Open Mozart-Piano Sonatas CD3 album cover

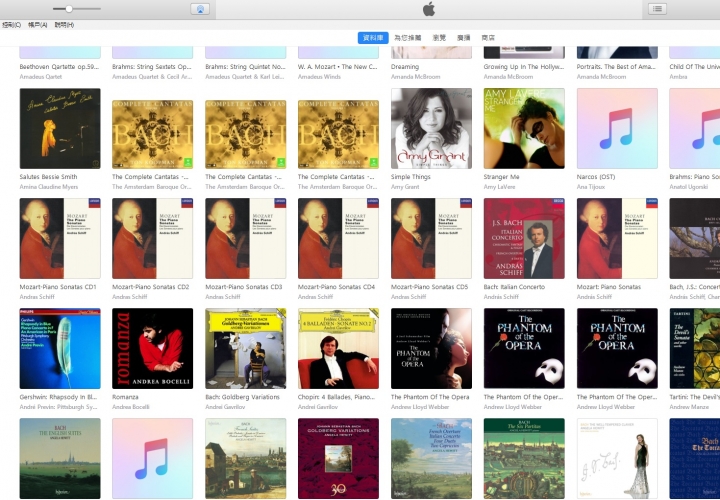pos(246,238)
